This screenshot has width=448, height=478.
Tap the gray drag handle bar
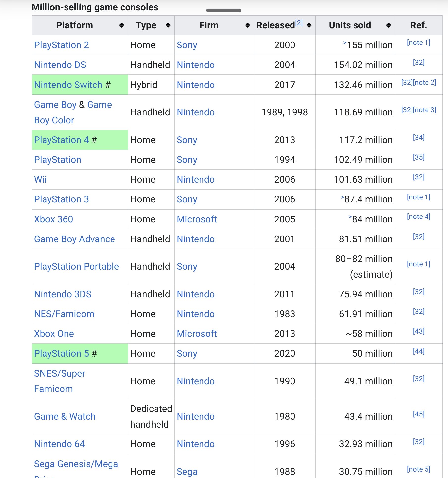pyautogui.click(x=224, y=10)
